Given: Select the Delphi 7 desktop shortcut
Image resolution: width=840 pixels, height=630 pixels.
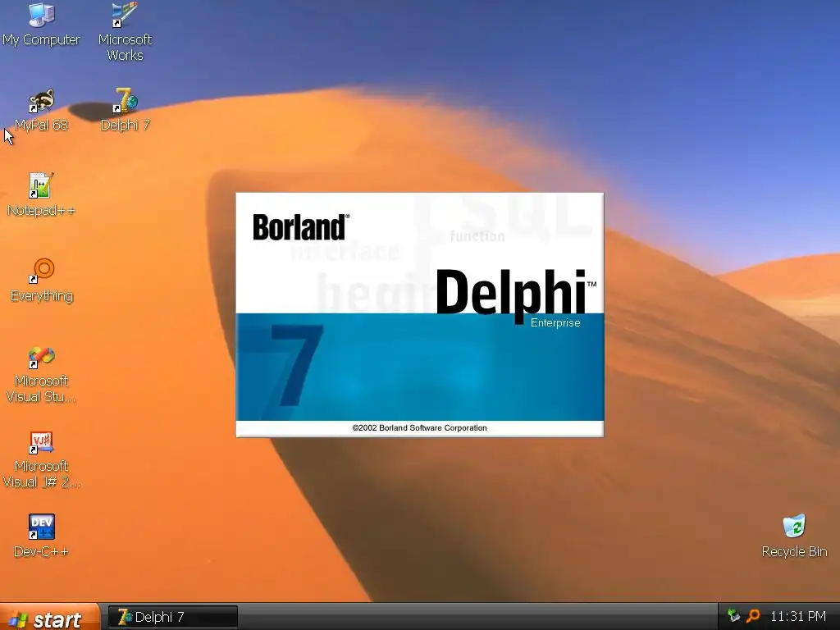Looking at the screenshot, I should tap(125, 111).
